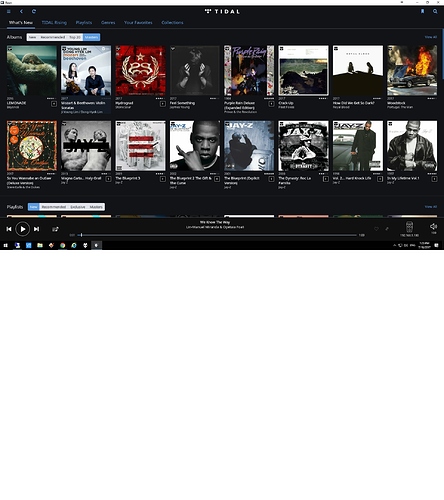Image resolution: width=444 pixels, height=500 pixels.
Task: Skip to the previous track
Action: click(9, 229)
